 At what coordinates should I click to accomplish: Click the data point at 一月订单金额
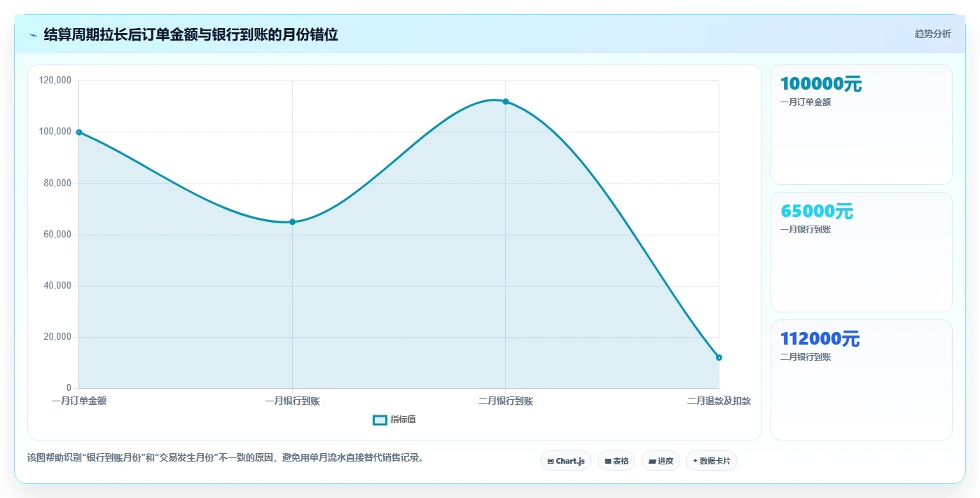coord(79,132)
